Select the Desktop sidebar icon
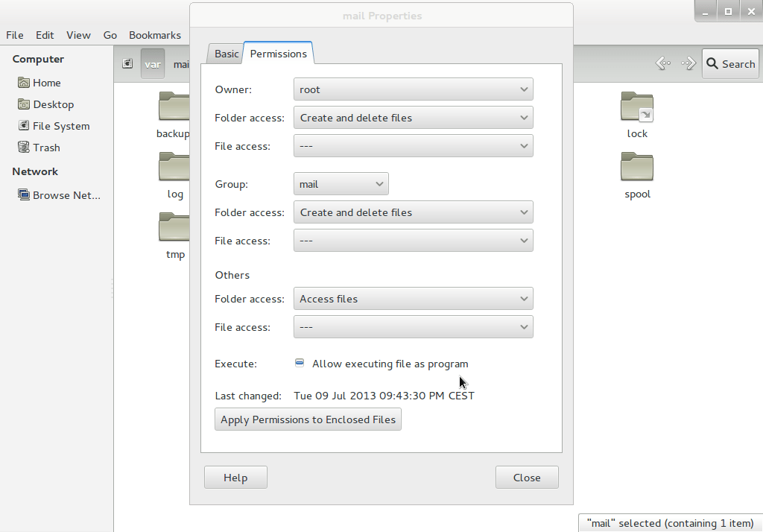The image size is (763, 532). (x=54, y=104)
